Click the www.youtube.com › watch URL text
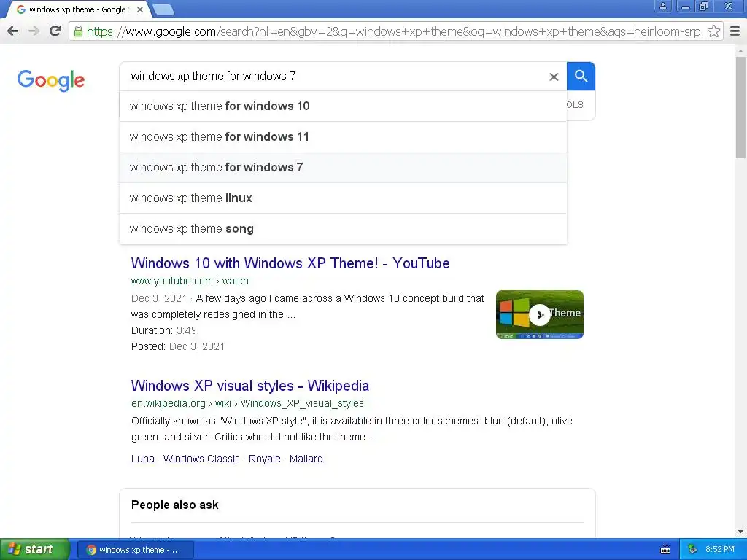The image size is (747, 560). (190, 281)
